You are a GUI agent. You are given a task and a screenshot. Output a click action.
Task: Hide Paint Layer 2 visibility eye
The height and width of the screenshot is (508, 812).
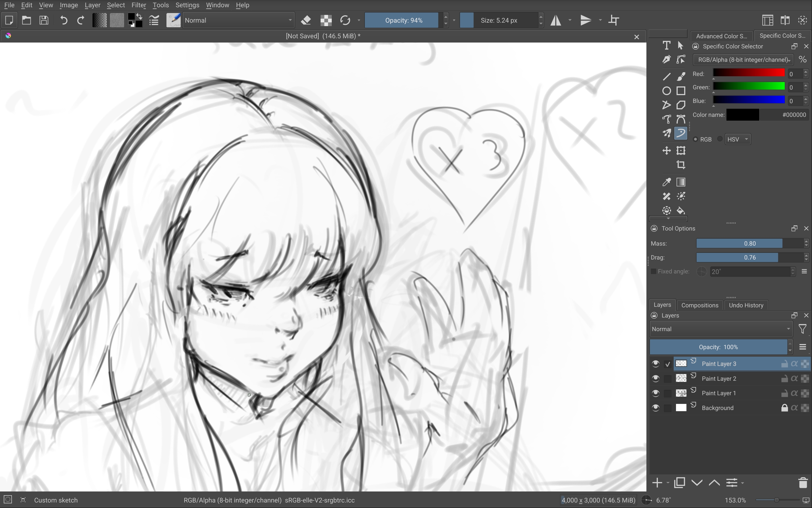[x=655, y=379]
